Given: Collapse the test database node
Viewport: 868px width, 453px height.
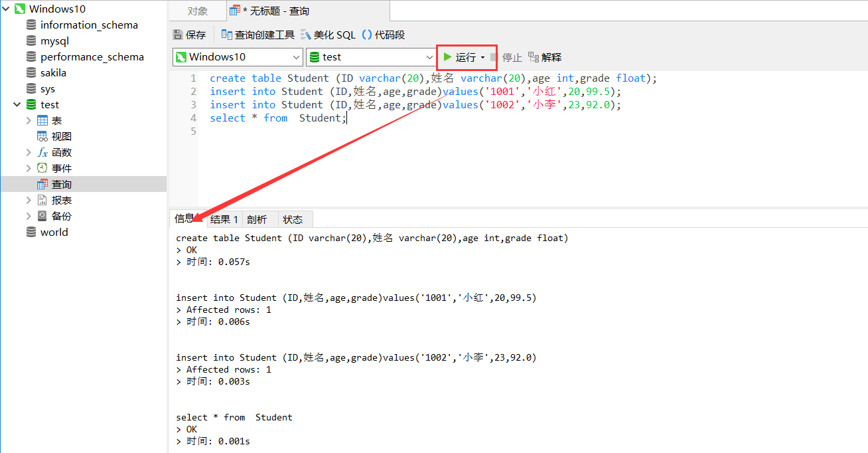Looking at the screenshot, I should (x=17, y=105).
